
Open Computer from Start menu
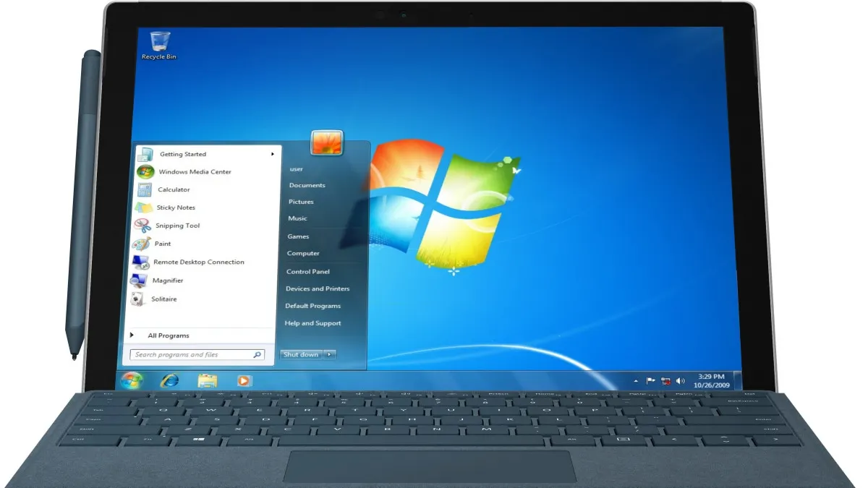pos(303,253)
